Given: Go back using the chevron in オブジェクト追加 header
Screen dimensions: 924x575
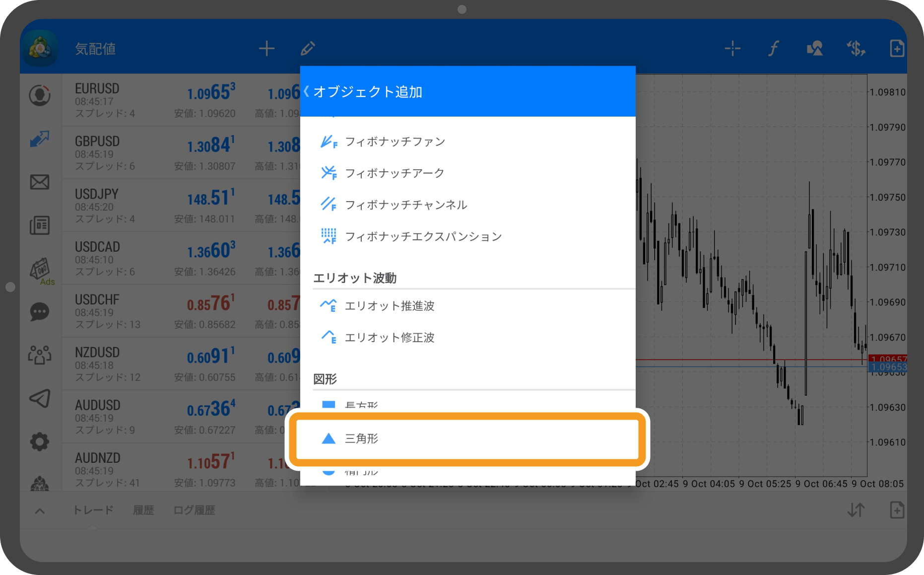Looking at the screenshot, I should (x=306, y=91).
